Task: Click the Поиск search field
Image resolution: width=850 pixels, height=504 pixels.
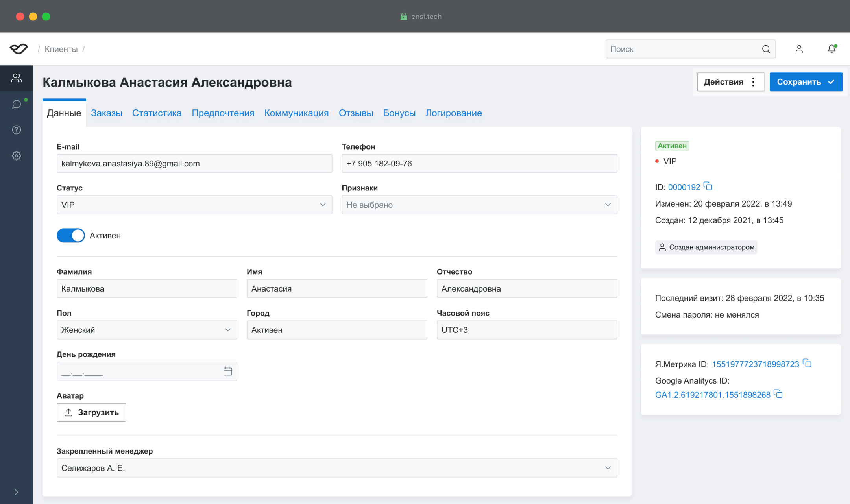Action: tap(684, 49)
